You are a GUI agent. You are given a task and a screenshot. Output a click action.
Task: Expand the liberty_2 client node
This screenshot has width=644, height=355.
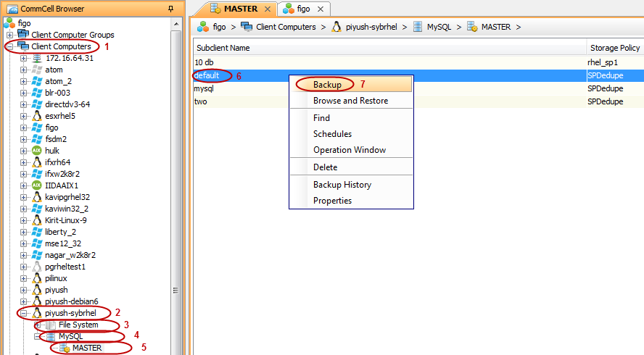click(x=24, y=232)
